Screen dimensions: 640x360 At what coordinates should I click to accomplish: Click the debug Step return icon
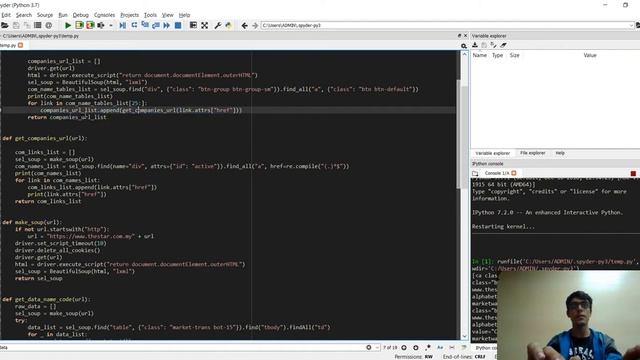tap(156, 25)
